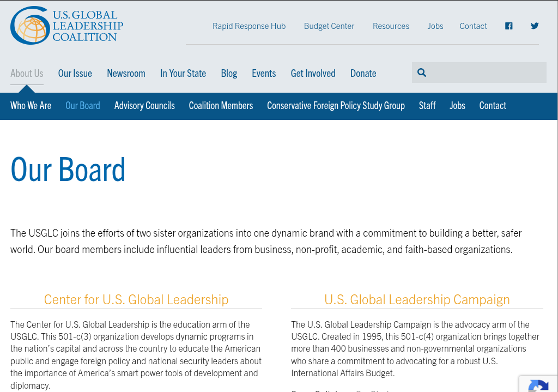Open Rapid Response Hub link

point(249,26)
